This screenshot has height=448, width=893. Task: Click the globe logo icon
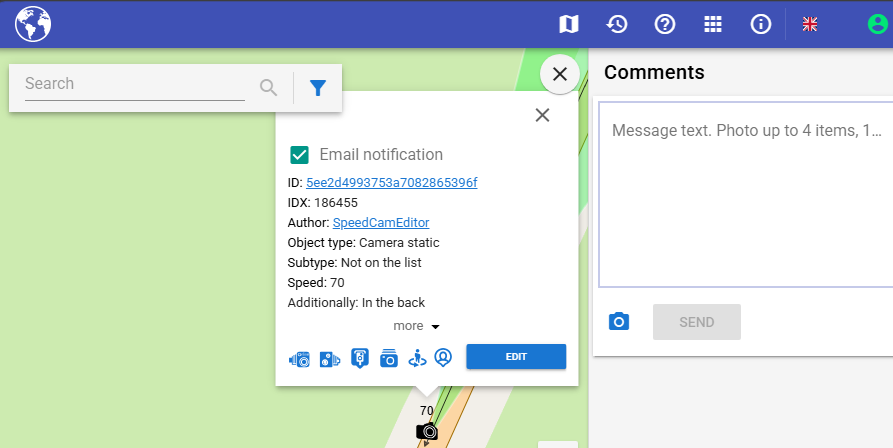pos(33,24)
